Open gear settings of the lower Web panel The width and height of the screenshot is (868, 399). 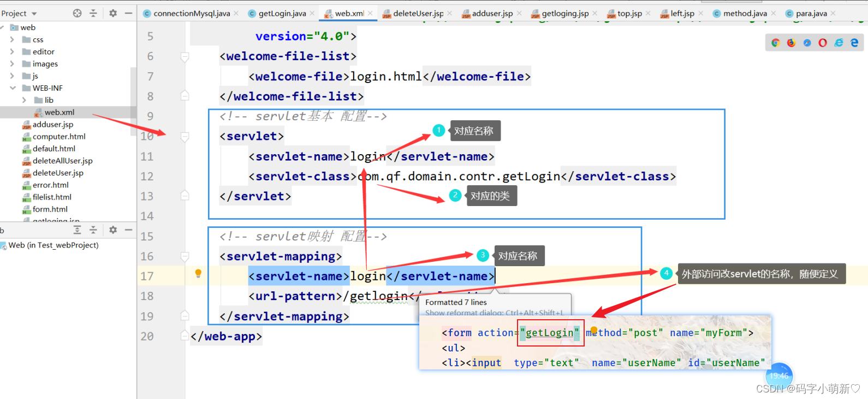coord(113,230)
